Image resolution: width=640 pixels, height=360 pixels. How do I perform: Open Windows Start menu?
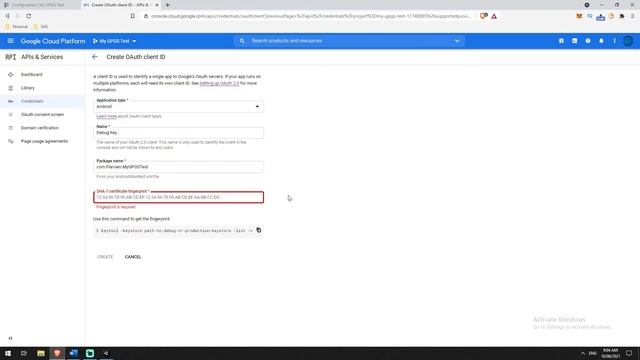click(x=8, y=353)
